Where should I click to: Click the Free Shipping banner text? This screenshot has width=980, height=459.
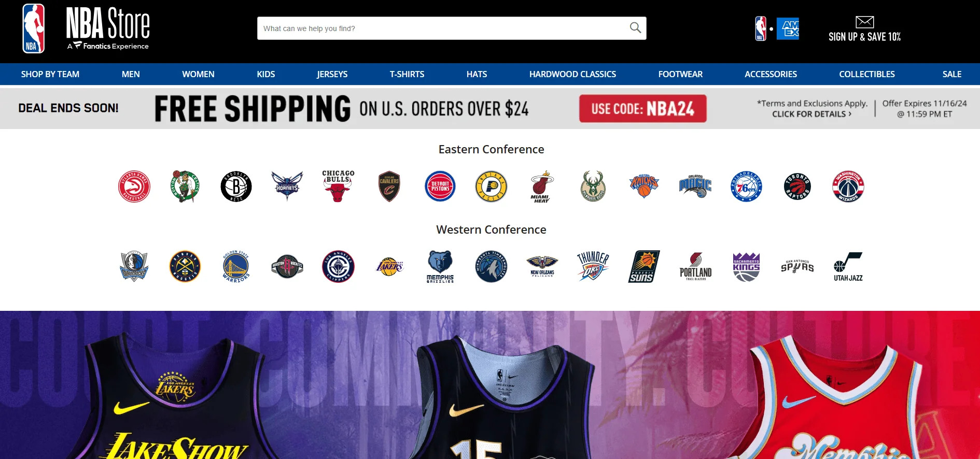[x=341, y=108]
